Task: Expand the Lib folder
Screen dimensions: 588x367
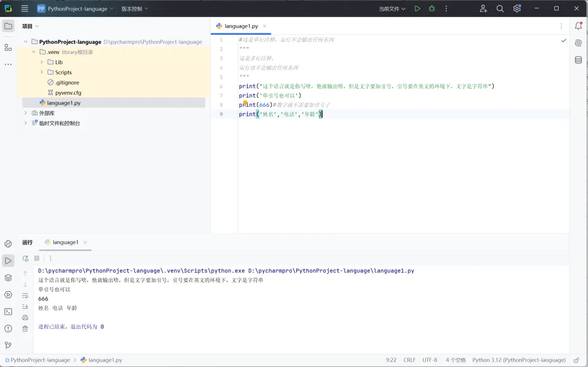Action: [x=41, y=62]
